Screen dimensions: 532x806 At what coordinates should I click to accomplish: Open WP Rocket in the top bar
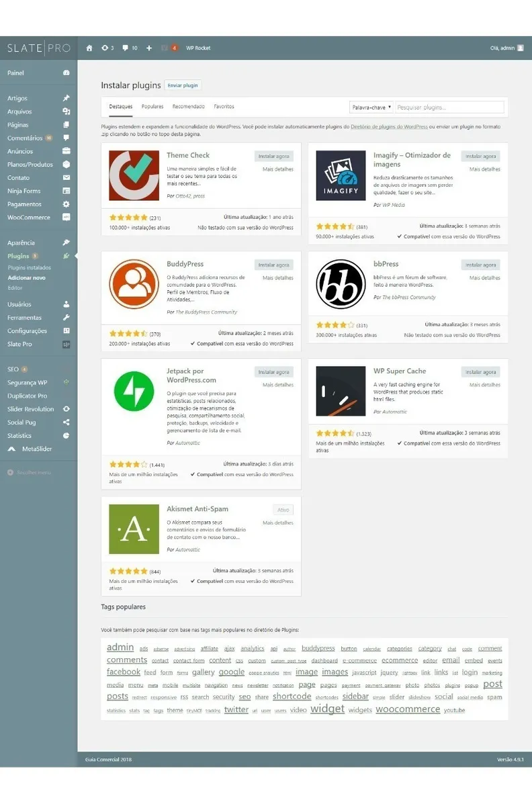(x=198, y=48)
